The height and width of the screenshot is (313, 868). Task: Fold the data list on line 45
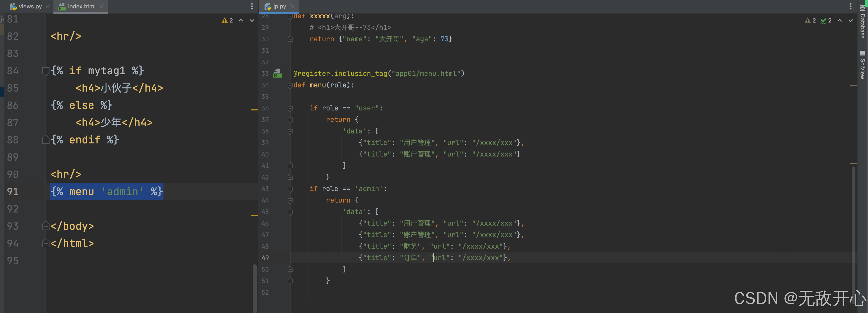point(290,212)
